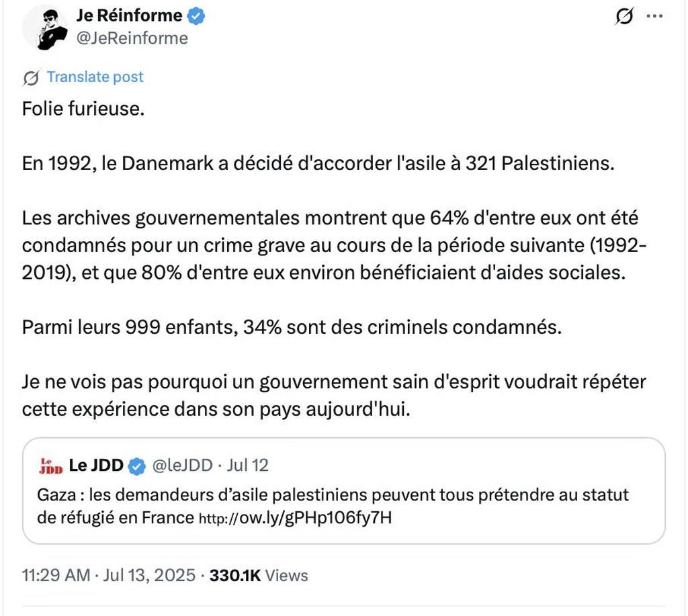Click the Grok icon at top right
The height and width of the screenshot is (616, 688).
coord(624,17)
